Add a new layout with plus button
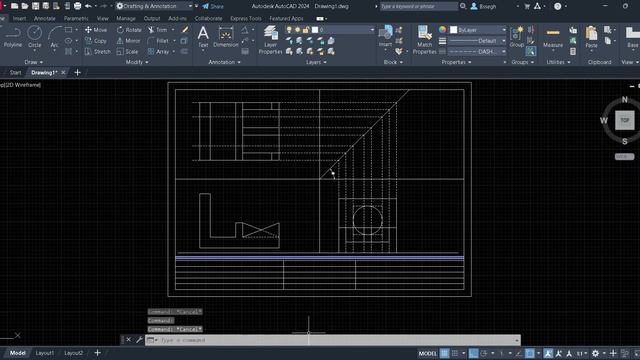This screenshot has height=360, width=640. pyautogui.click(x=98, y=353)
